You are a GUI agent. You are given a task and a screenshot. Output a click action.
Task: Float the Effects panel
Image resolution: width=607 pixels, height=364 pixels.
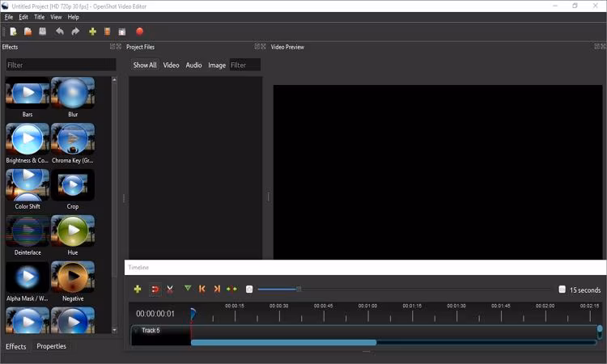tap(112, 46)
